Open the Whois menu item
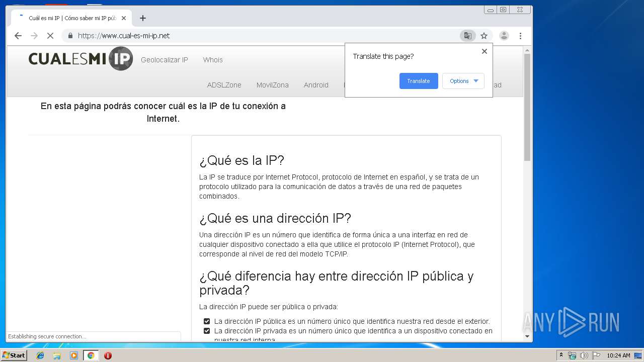Viewport: 644px width, 362px height. (x=213, y=60)
